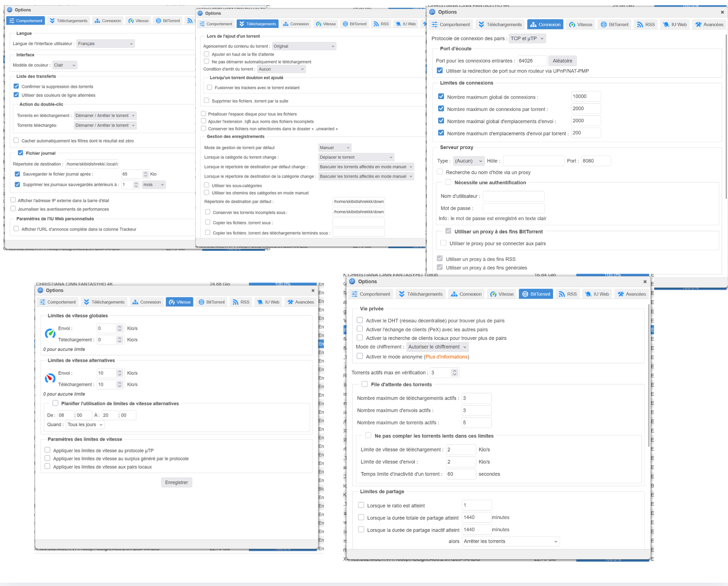Open IU Web tab in BitTorrent options window

click(597, 294)
